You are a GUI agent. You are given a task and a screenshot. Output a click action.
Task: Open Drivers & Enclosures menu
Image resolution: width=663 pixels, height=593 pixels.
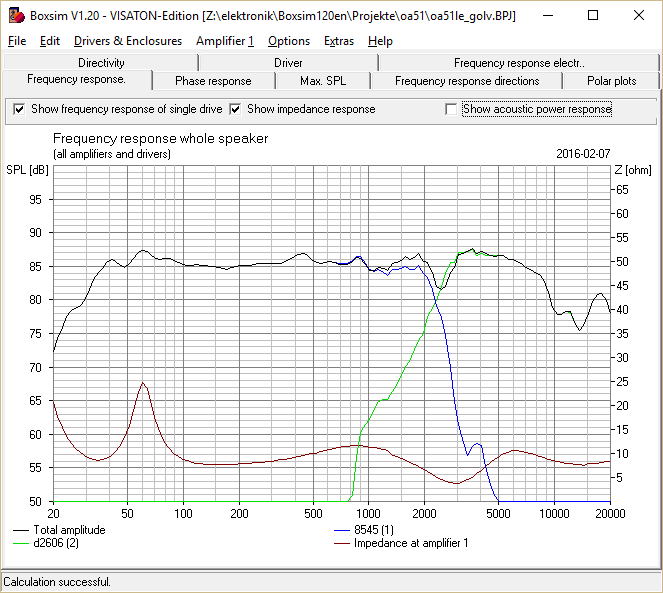(128, 41)
